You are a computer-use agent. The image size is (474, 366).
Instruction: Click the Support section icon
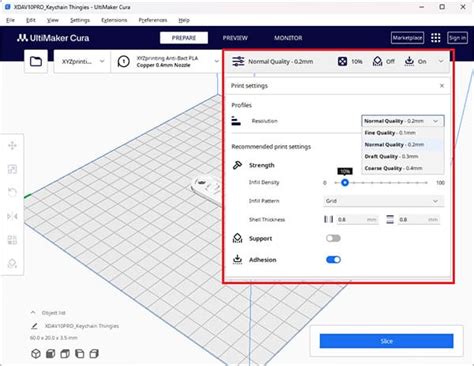click(237, 238)
